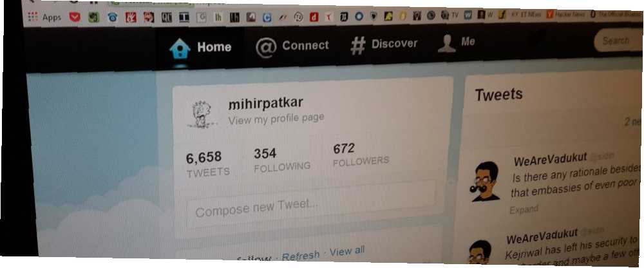Open the Discover hashtag icon
This screenshot has height=268, width=644.
tap(358, 45)
